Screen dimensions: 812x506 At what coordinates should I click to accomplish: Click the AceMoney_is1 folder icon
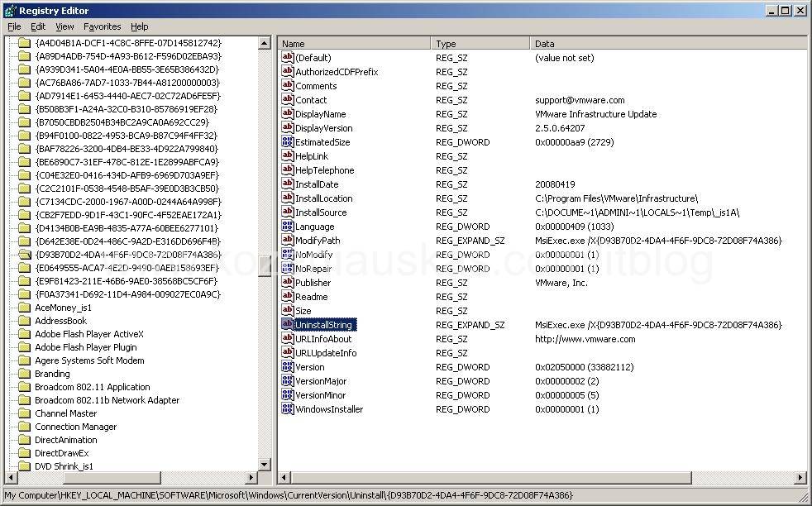click(24, 308)
